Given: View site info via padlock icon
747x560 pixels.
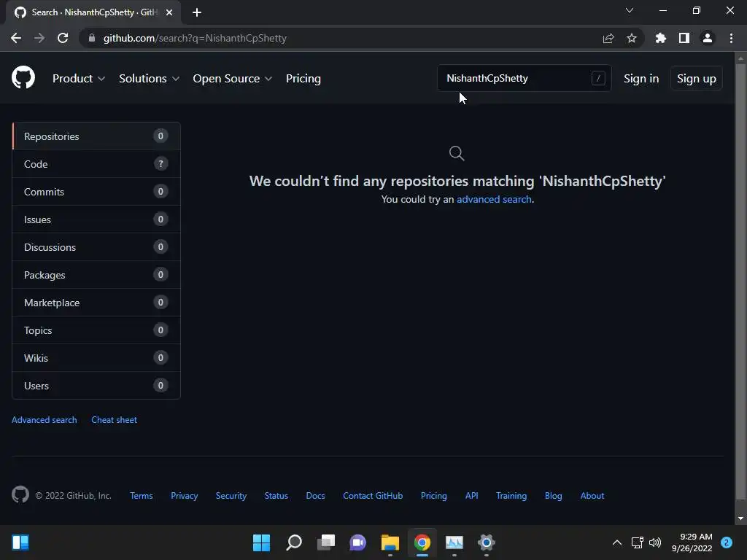Looking at the screenshot, I should (92, 38).
